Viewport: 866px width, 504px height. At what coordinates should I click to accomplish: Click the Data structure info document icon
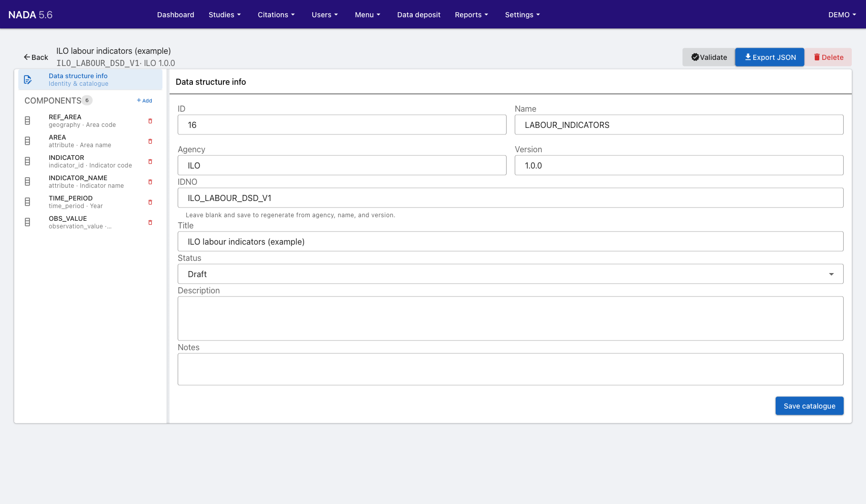coord(28,80)
